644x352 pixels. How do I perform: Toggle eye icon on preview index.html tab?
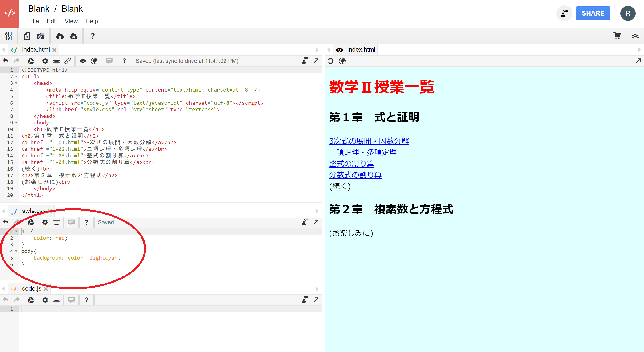(x=339, y=50)
